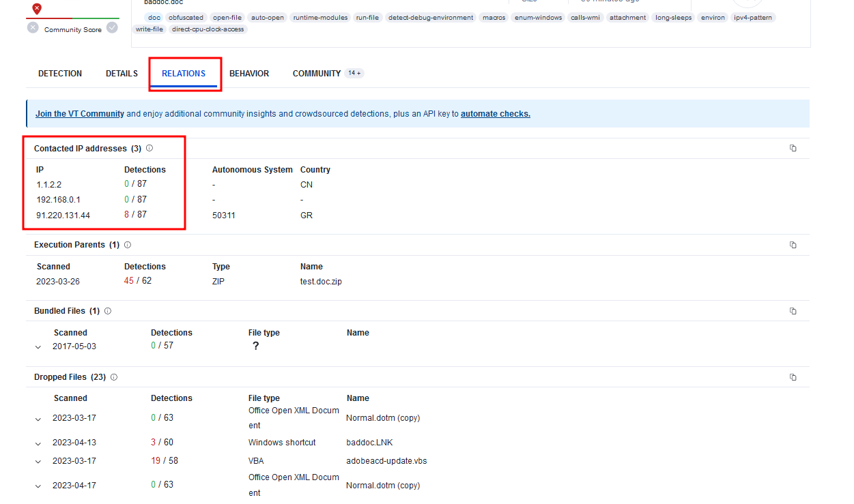Follow the Join the VT Community link
The width and height of the screenshot is (854, 504).
79,113
